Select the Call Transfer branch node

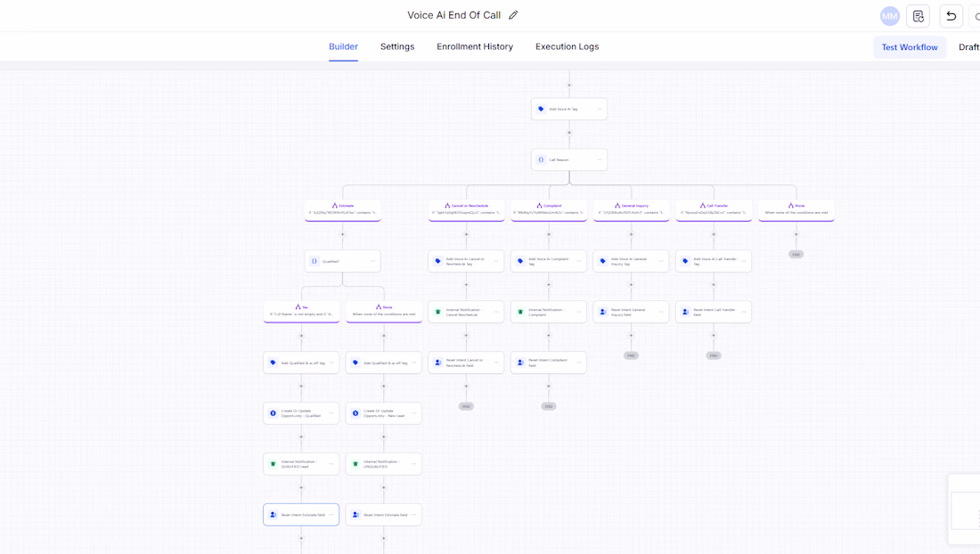(x=714, y=210)
